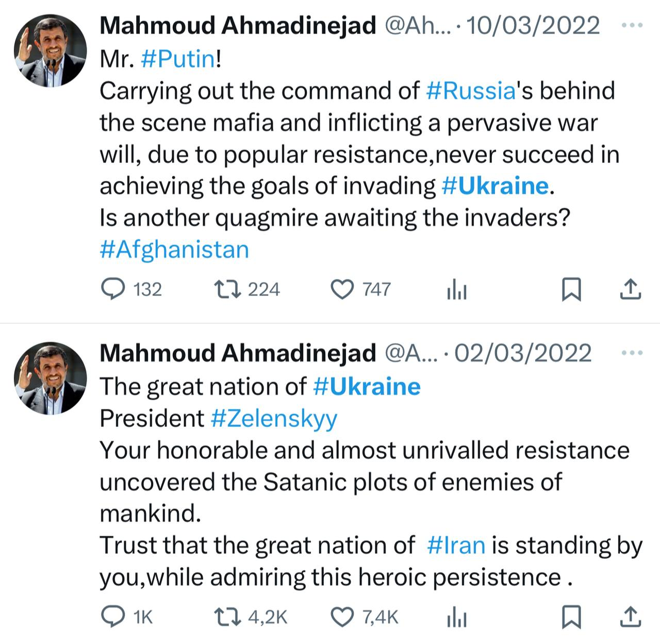
Task: Reply to the tweet addressed to Mr. Putin
Action: (112, 289)
